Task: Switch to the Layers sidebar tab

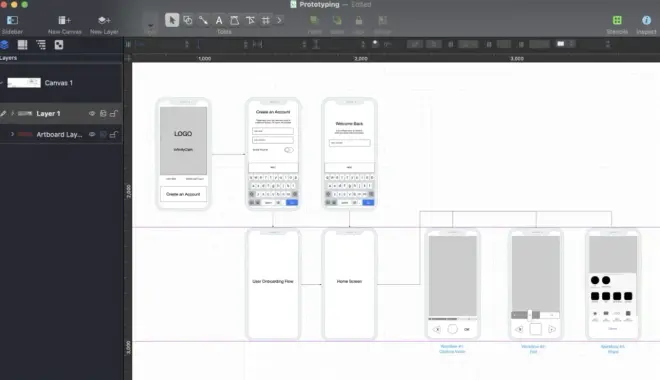Action: click(5, 45)
